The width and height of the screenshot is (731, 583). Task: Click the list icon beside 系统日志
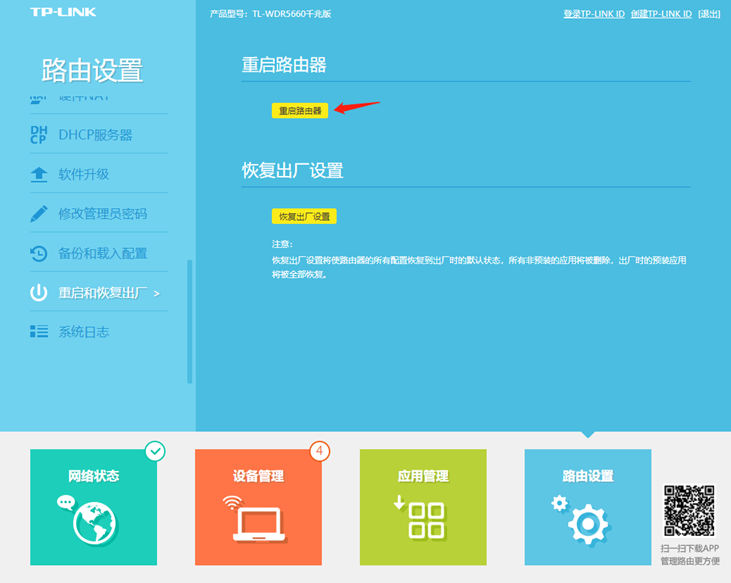[39, 331]
